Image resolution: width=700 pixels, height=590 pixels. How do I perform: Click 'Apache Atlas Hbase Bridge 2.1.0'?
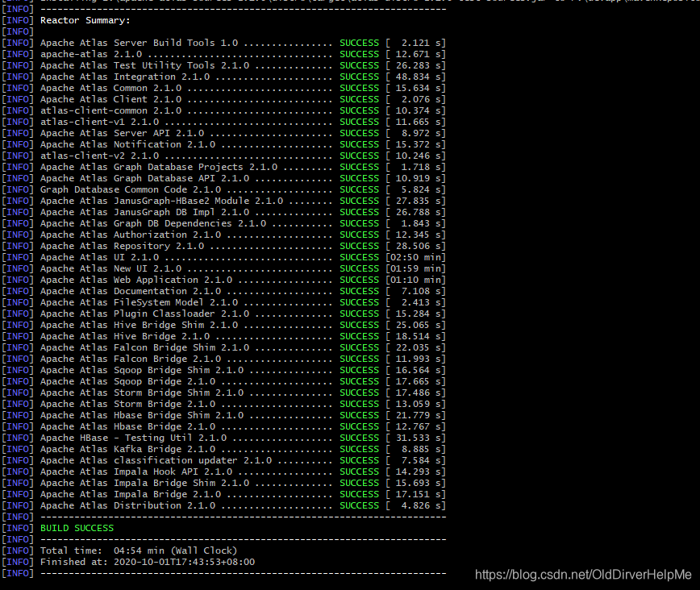coord(127,426)
